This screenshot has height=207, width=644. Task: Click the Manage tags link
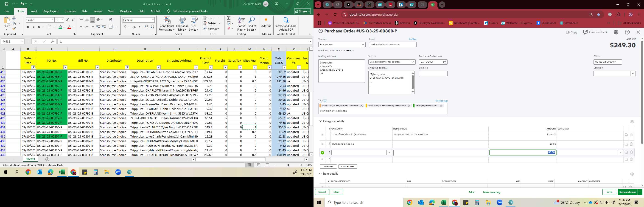(442, 101)
